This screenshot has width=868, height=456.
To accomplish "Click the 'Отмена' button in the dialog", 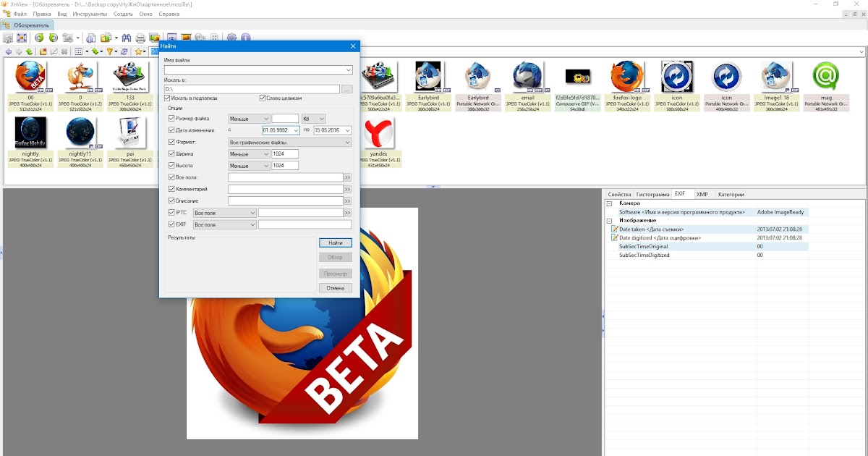I will [x=335, y=288].
